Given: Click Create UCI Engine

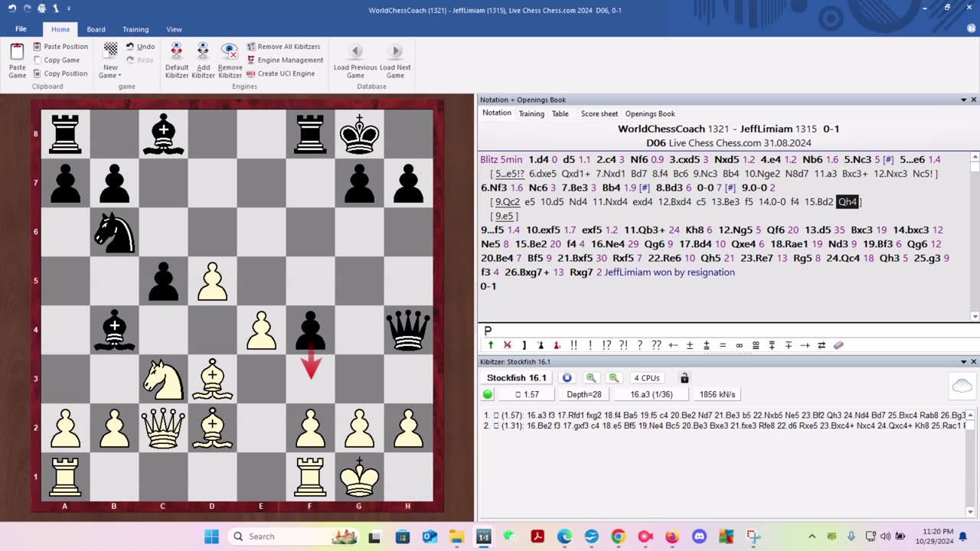Looking at the screenshot, I should point(280,73).
